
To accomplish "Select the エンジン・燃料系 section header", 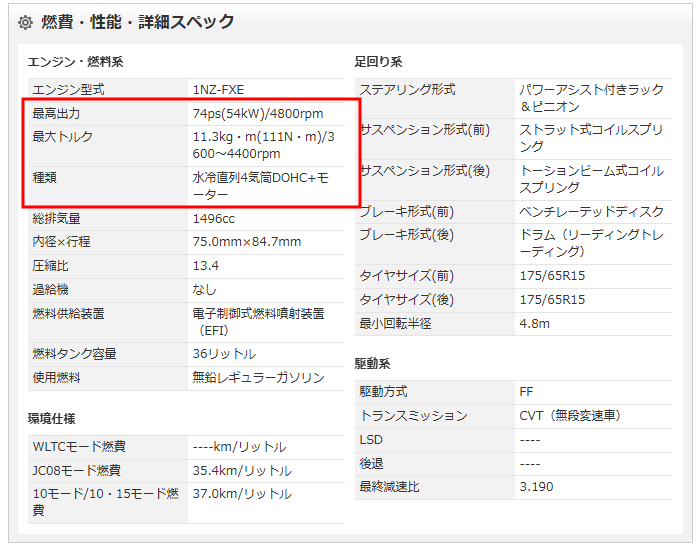I will click(75, 62).
